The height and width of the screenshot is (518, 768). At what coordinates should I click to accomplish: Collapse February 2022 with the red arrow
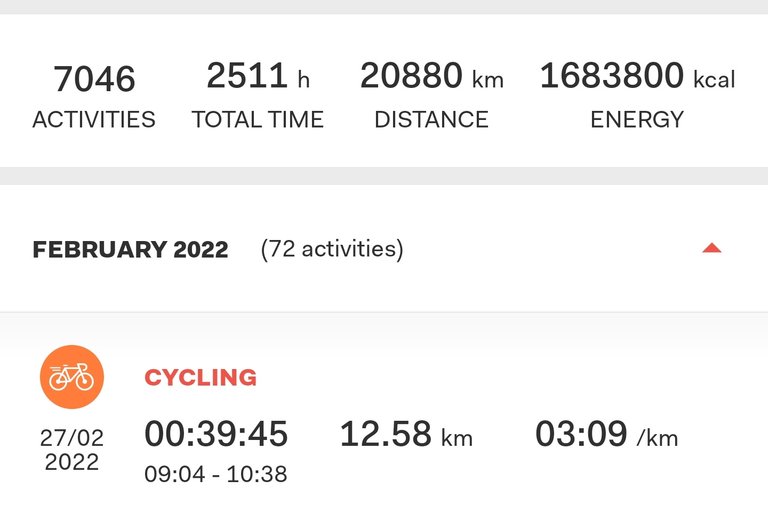point(711,248)
